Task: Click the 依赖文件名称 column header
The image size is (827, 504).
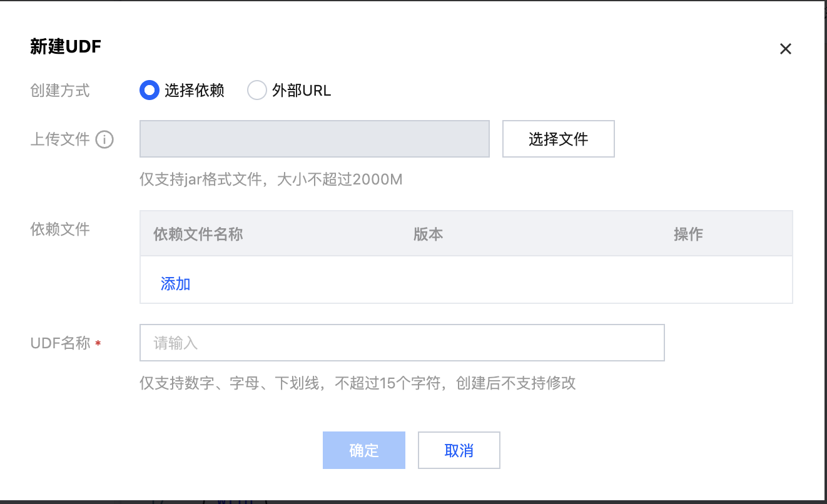Action: tap(198, 234)
